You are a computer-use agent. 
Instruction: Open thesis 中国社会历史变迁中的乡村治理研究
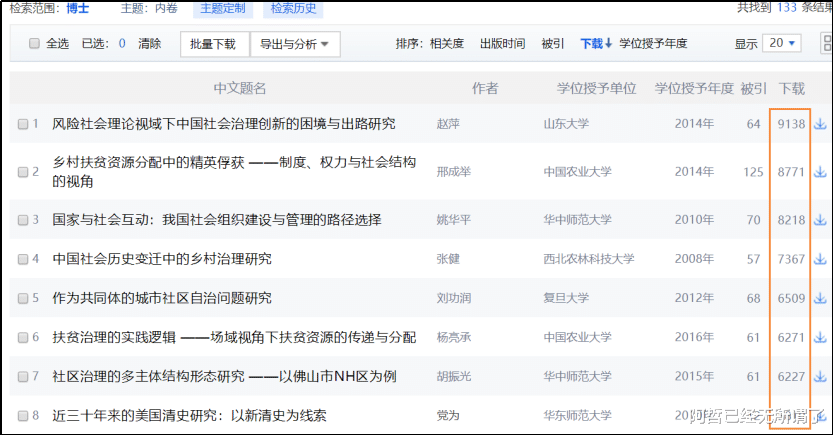162,259
